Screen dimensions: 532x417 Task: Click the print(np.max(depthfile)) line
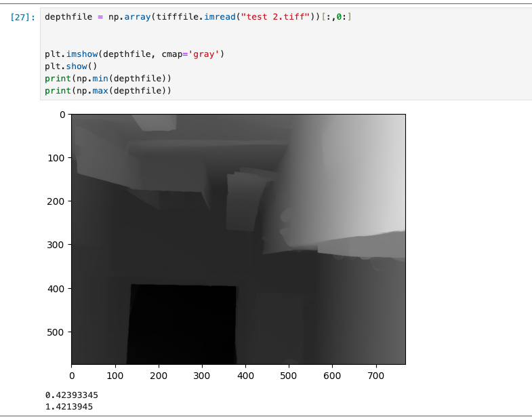click(x=108, y=91)
